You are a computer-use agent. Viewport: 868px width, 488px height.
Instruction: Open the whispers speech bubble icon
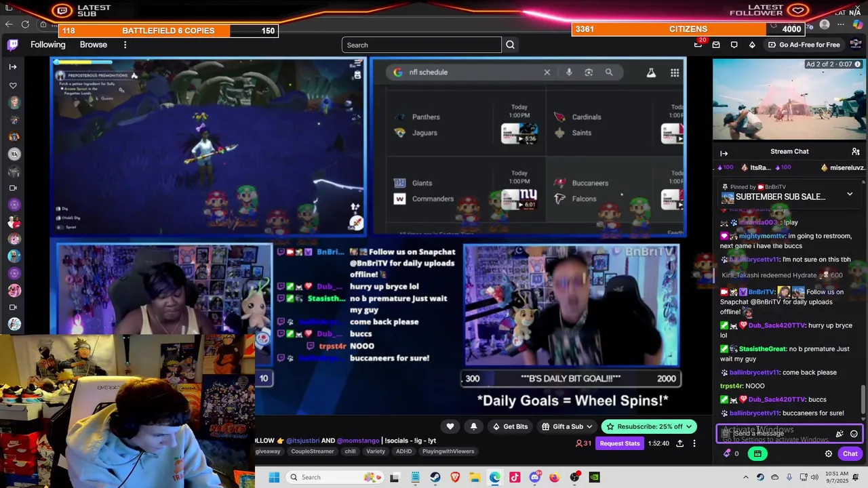click(x=734, y=45)
